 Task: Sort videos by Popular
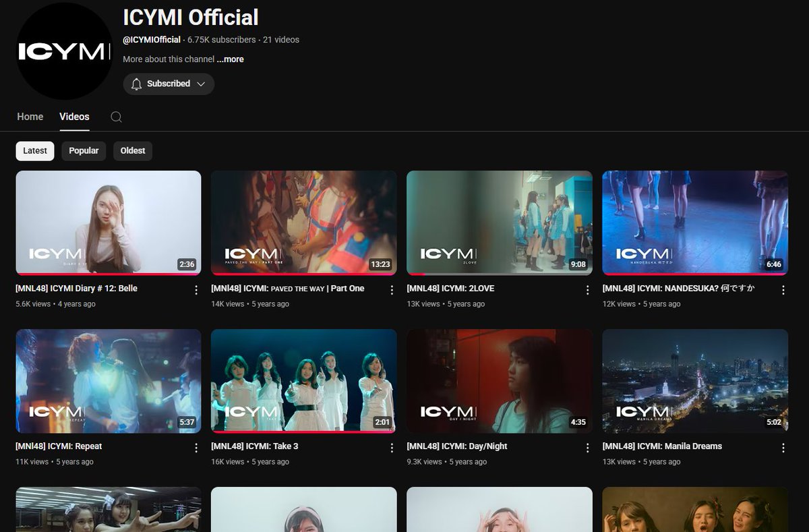(x=84, y=151)
